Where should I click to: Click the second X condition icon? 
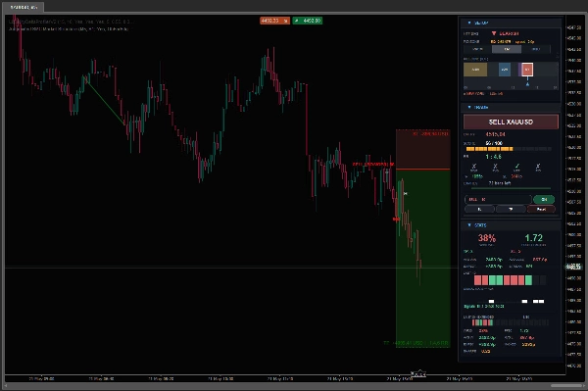click(x=495, y=167)
